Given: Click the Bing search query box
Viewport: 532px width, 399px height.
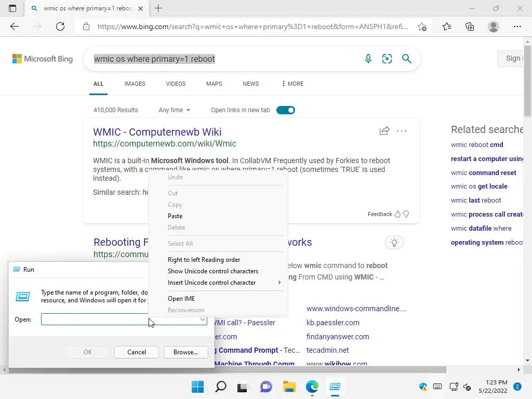Looking at the screenshot, I should 224,59.
